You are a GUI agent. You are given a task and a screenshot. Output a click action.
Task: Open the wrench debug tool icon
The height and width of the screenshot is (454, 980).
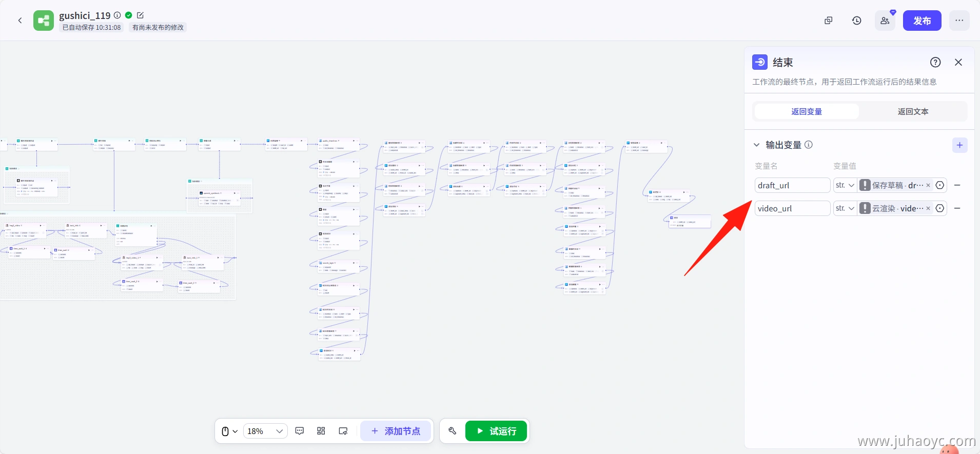(452, 431)
